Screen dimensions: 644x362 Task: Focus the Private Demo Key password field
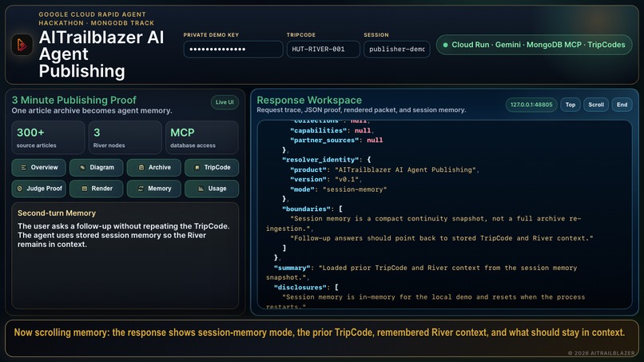click(x=233, y=50)
